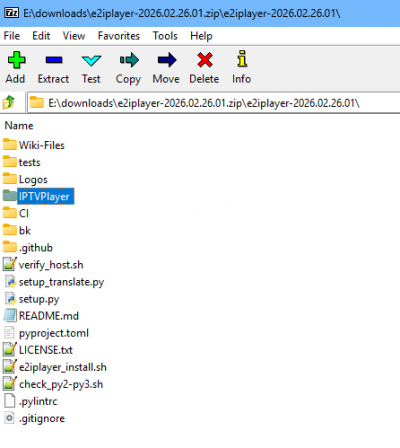Click the 7z app icon in title bar
This screenshot has height=448, width=400.
pos(11,13)
